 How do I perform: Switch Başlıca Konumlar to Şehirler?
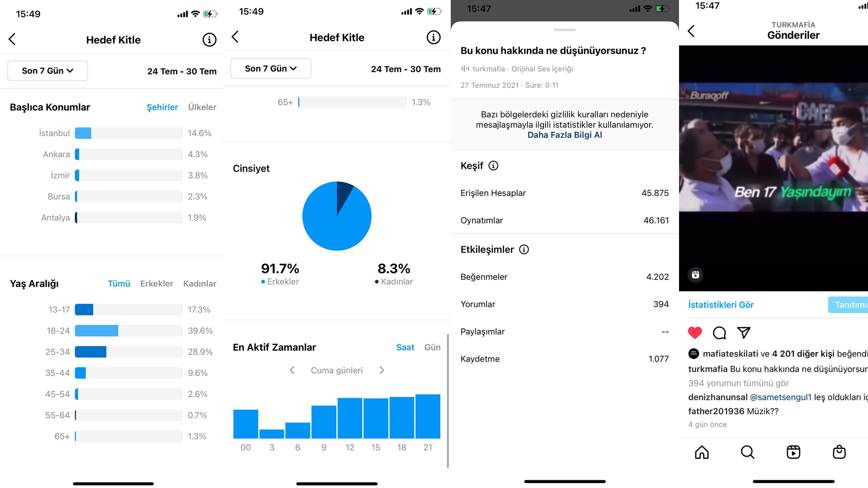tap(162, 108)
